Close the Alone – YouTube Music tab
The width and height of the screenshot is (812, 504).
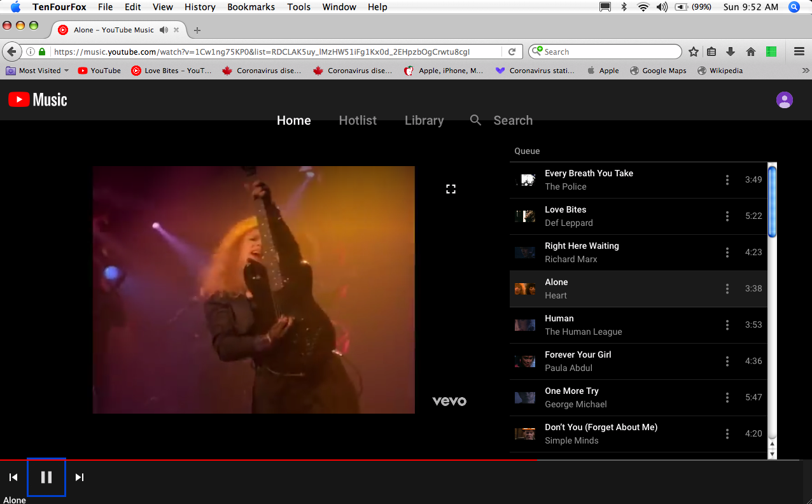[x=176, y=30]
